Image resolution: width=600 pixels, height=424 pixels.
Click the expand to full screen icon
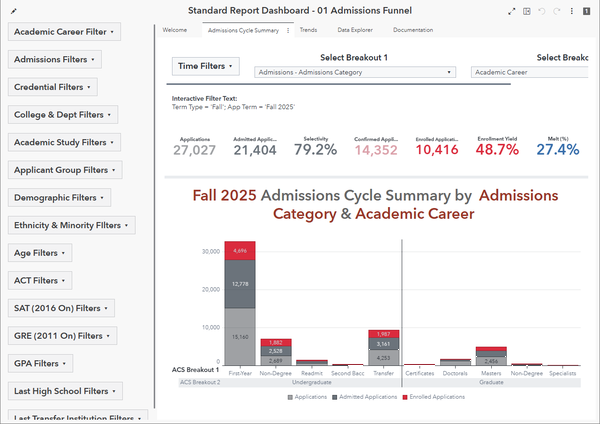[512, 11]
